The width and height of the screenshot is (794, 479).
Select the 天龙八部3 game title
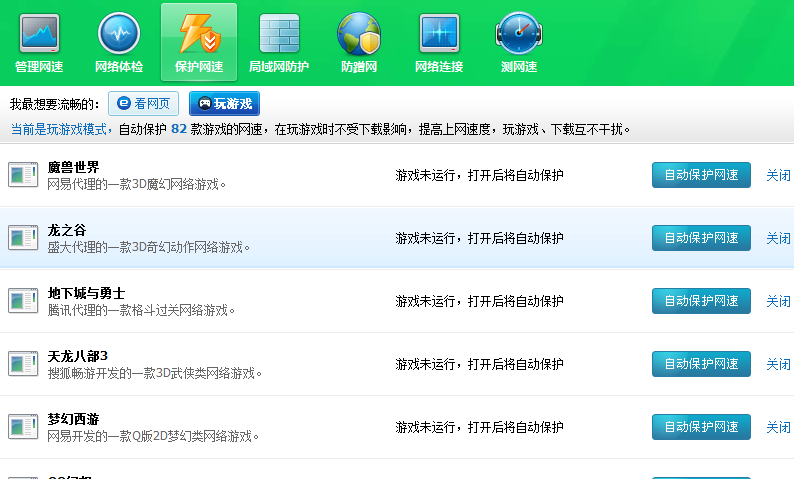pyautogui.click(x=77, y=356)
